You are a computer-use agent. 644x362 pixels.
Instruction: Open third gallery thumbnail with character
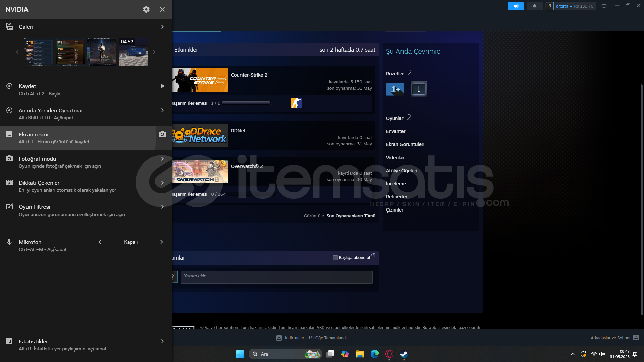click(x=102, y=52)
